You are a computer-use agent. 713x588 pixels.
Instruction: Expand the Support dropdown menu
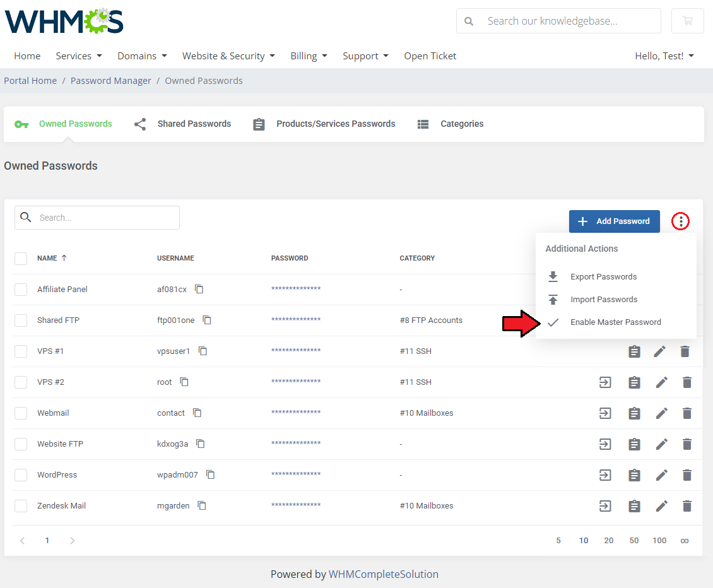point(365,56)
